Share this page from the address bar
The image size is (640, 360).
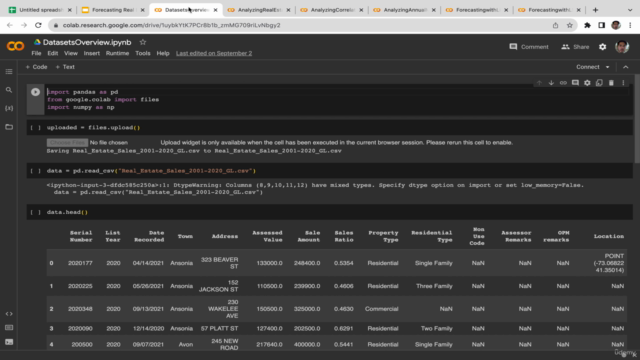(x=556, y=25)
